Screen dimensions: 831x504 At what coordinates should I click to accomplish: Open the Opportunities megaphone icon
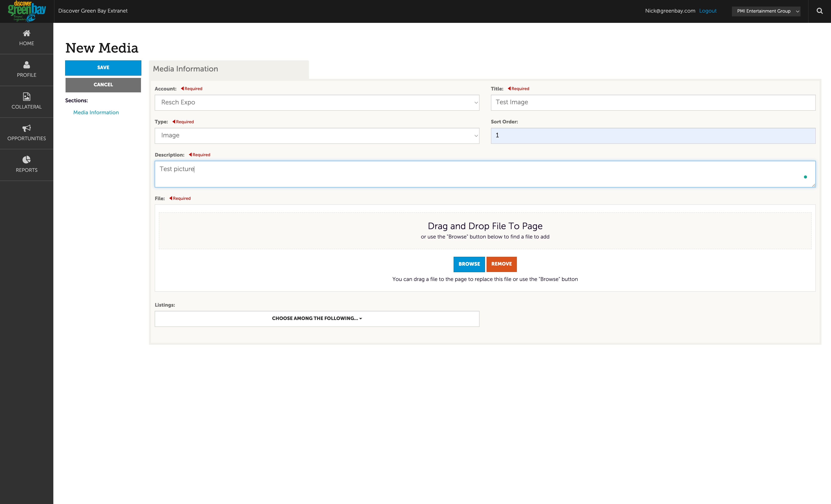(x=27, y=128)
